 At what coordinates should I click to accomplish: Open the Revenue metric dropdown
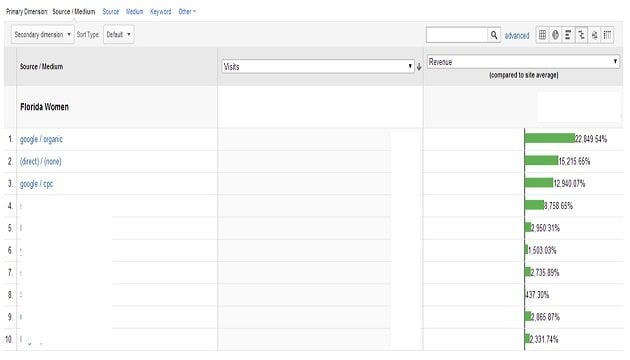[523, 62]
